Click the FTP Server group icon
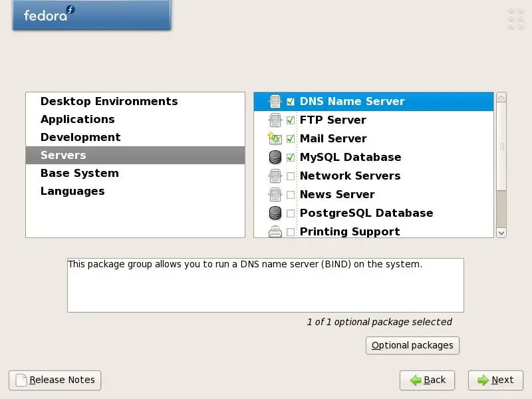532x399 pixels. 275,120
